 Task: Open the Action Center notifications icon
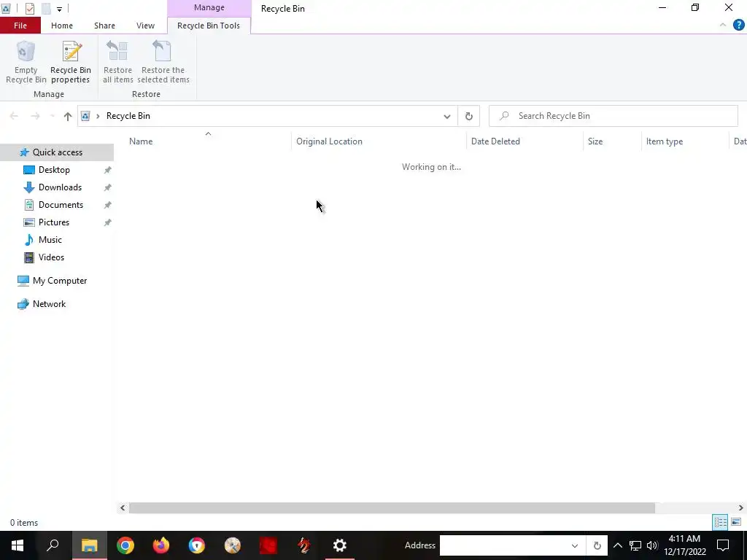coord(723,545)
